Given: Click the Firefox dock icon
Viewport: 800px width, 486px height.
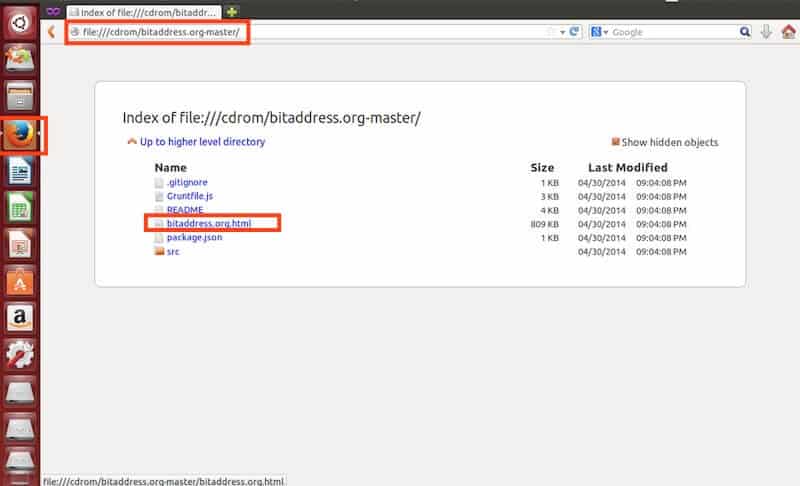Looking at the screenshot, I should point(19,135).
